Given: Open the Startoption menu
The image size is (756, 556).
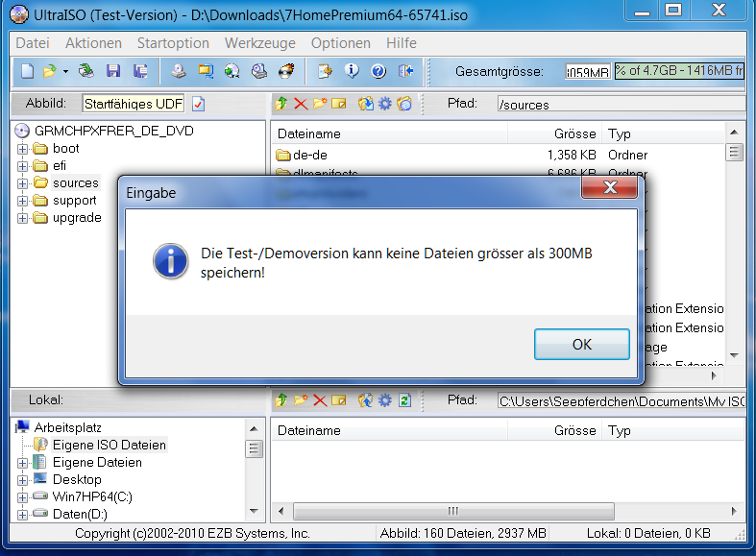Looking at the screenshot, I should (x=173, y=43).
